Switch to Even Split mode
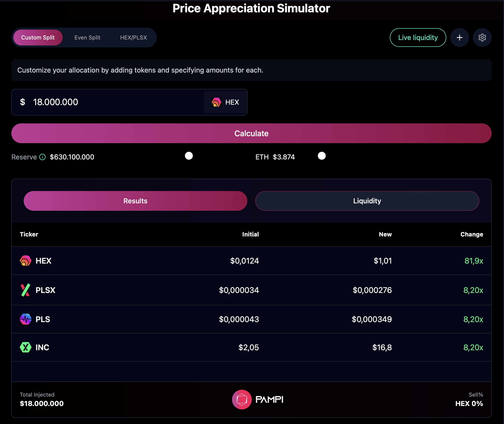The image size is (504, 424). pyautogui.click(x=87, y=38)
